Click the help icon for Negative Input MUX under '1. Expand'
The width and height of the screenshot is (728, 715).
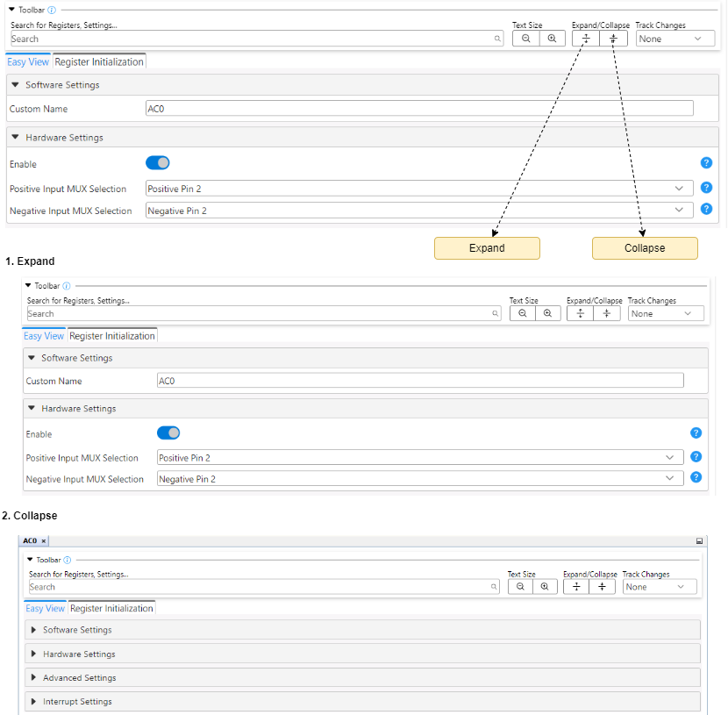696,478
